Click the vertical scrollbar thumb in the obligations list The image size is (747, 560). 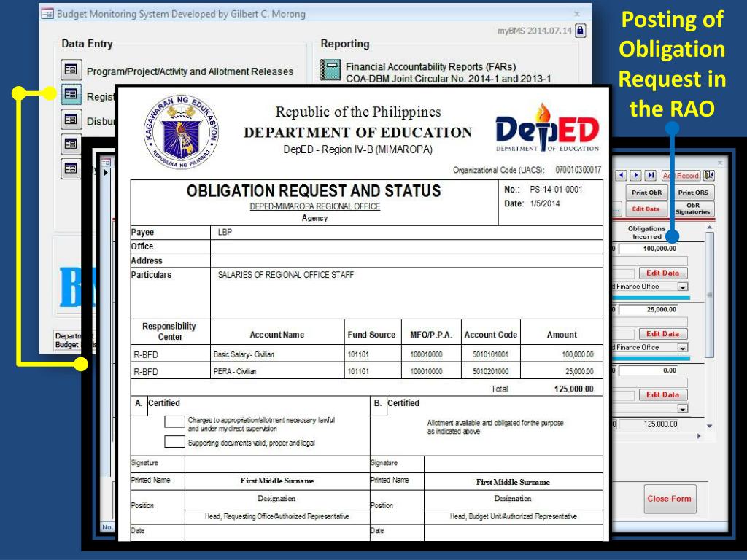[x=709, y=295]
